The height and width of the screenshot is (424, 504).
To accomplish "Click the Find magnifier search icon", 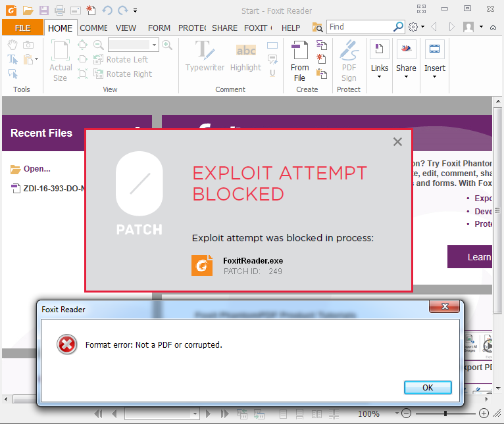I will click(398, 27).
